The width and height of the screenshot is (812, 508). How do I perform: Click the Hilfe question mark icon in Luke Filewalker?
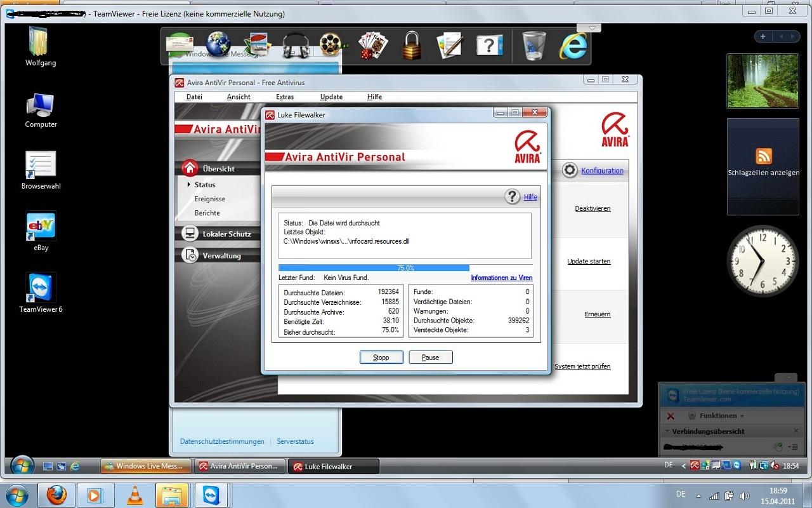pos(513,197)
